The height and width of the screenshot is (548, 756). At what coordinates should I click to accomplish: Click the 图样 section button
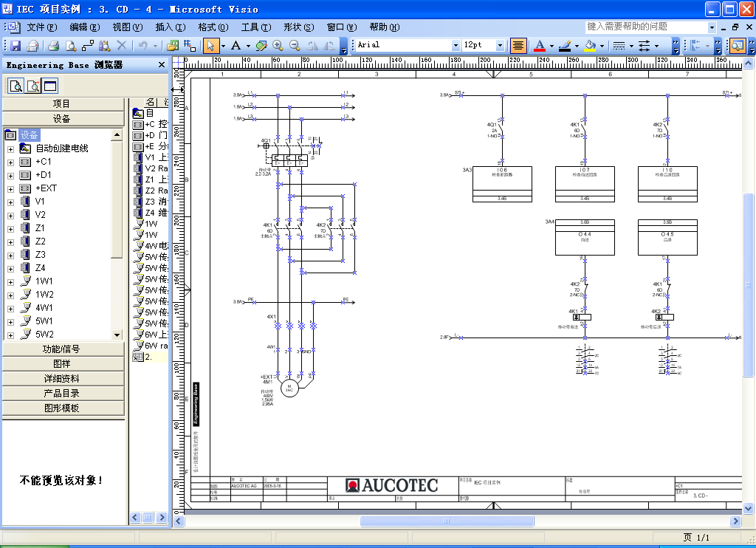pyautogui.click(x=63, y=363)
